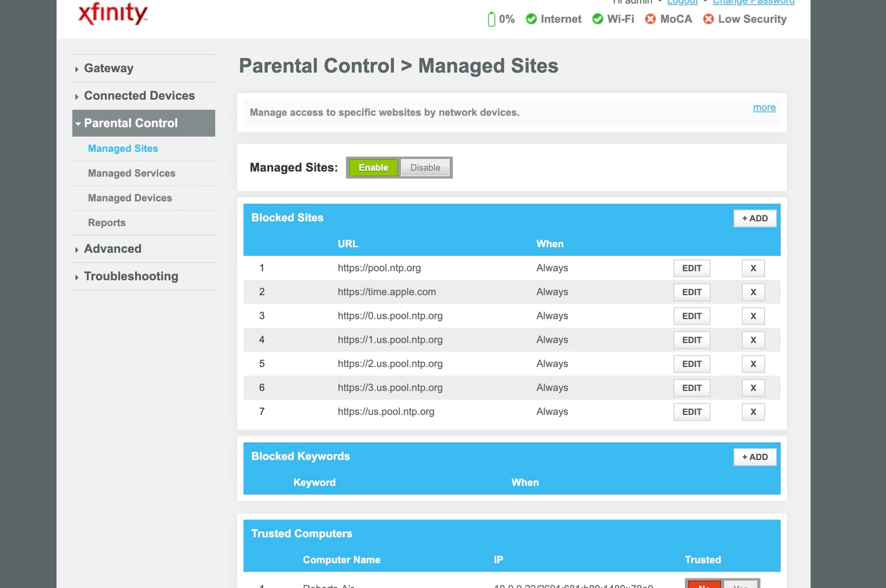Click the Low Security warning icon

coord(708,19)
